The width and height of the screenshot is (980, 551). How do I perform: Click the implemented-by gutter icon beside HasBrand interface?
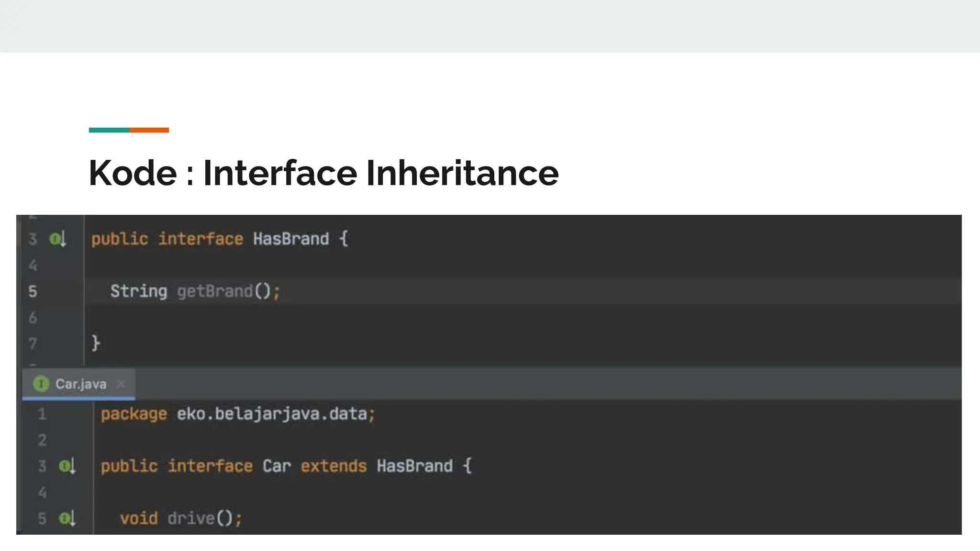coord(58,239)
